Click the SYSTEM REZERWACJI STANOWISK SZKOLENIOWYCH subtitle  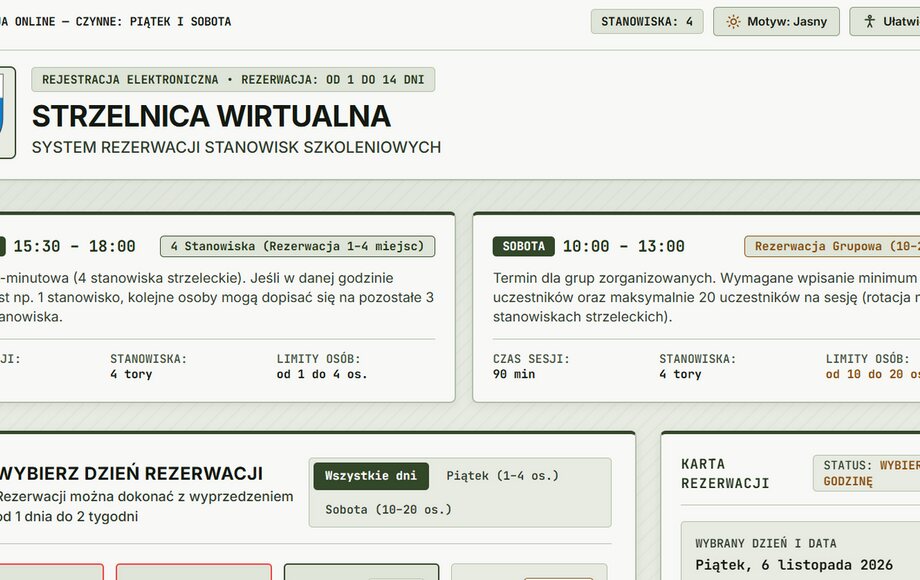(x=236, y=147)
